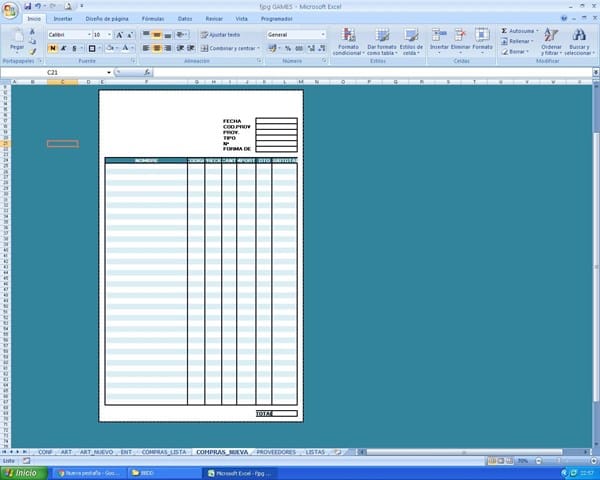Image resolution: width=600 pixels, height=480 pixels.
Task: Open fill color dropdown arrow
Action: (x=117, y=48)
